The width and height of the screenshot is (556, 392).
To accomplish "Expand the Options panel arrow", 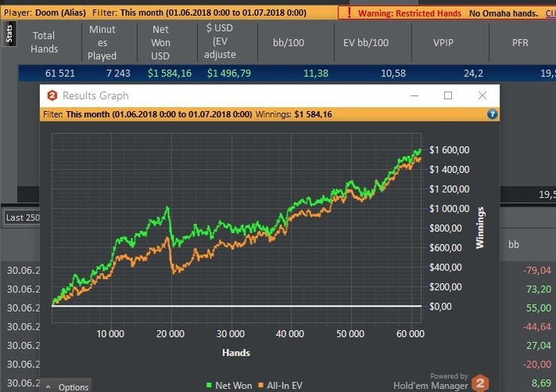I will [48, 387].
